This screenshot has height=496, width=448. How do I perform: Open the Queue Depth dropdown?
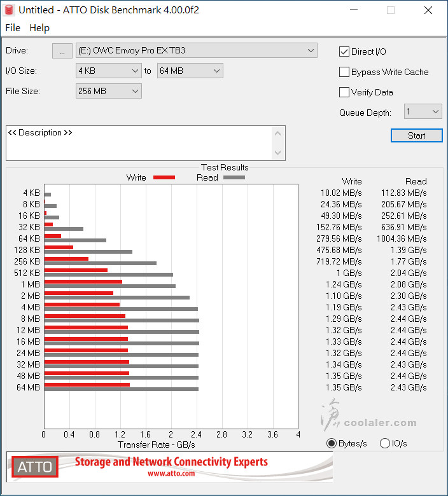coord(423,111)
